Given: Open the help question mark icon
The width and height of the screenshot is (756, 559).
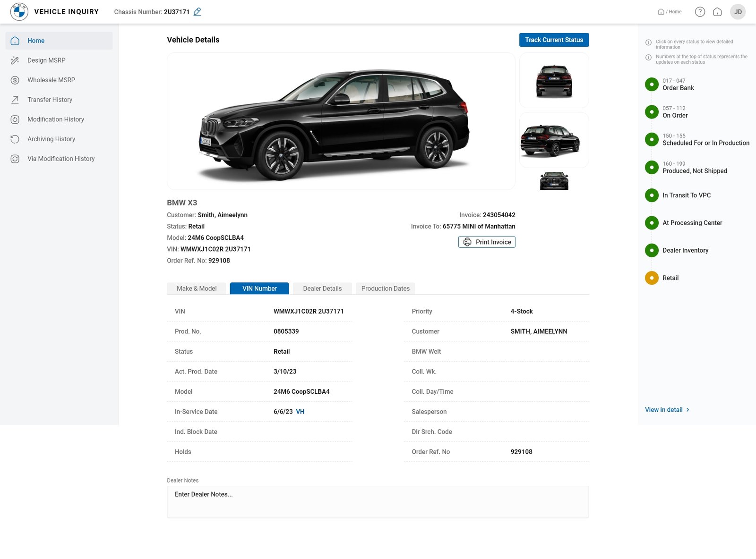Looking at the screenshot, I should (x=700, y=12).
